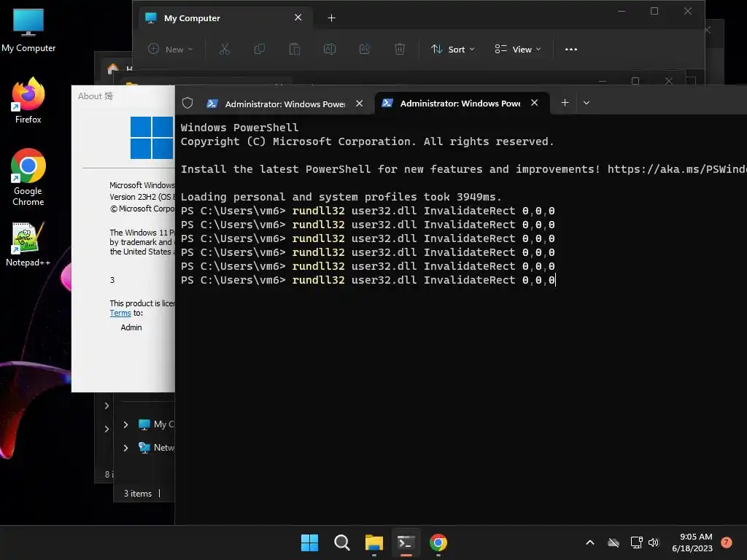
Task: Click the shield icon in the terminal tab bar
Action: click(x=187, y=104)
